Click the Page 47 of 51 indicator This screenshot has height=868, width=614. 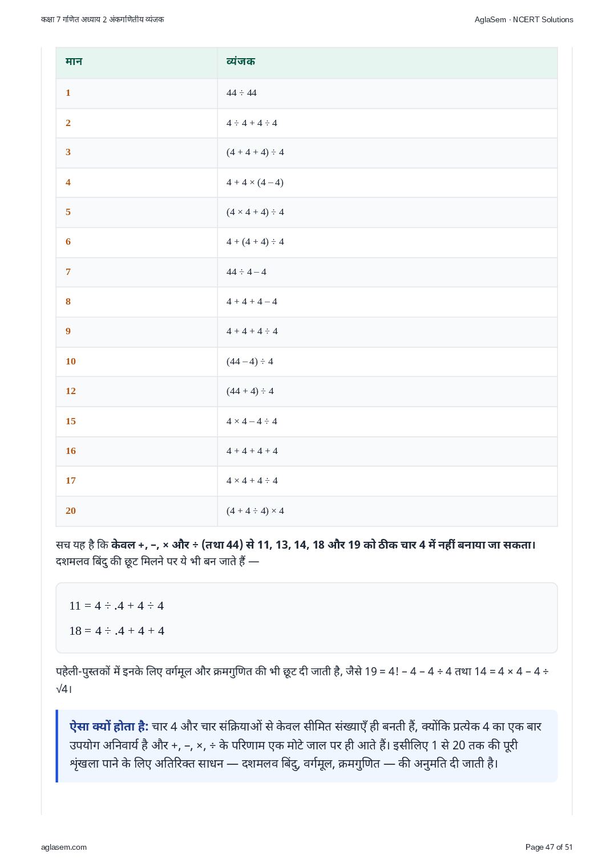[549, 847]
